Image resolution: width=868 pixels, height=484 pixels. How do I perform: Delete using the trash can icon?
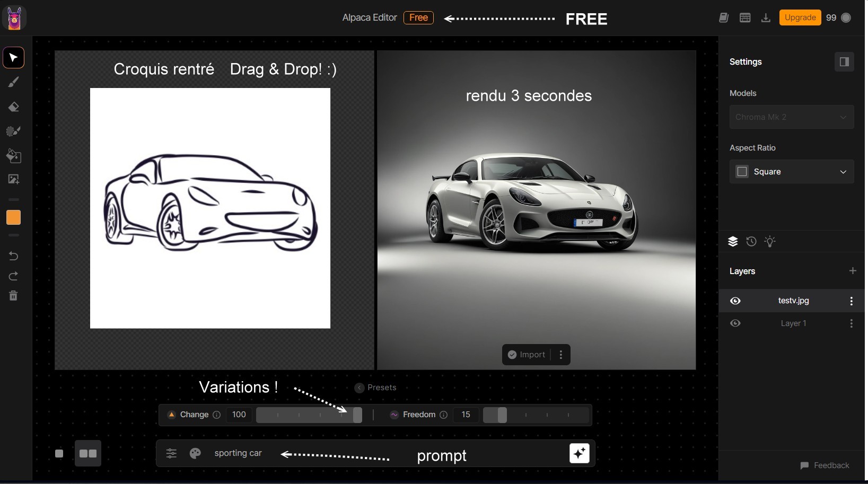tap(14, 296)
